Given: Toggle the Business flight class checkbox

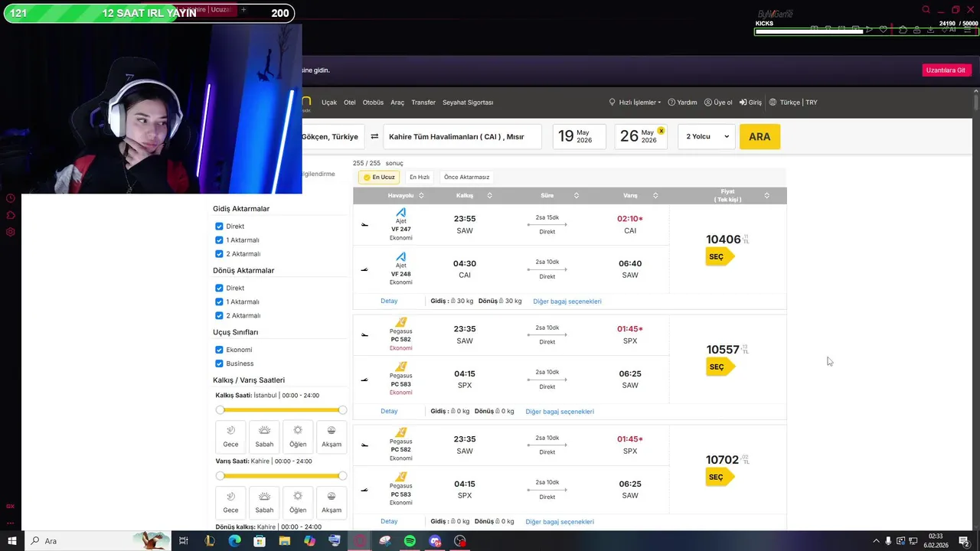Looking at the screenshot, I should [x=219, y=364].
